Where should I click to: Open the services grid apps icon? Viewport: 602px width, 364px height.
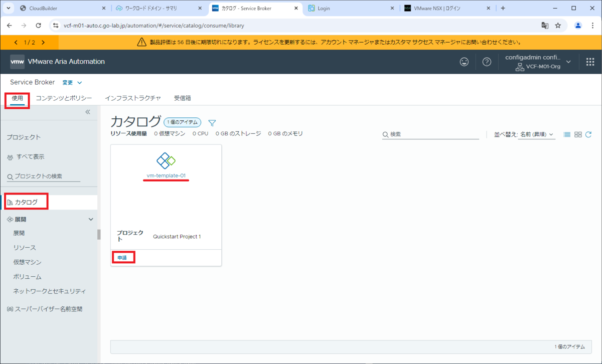(590, 62)
